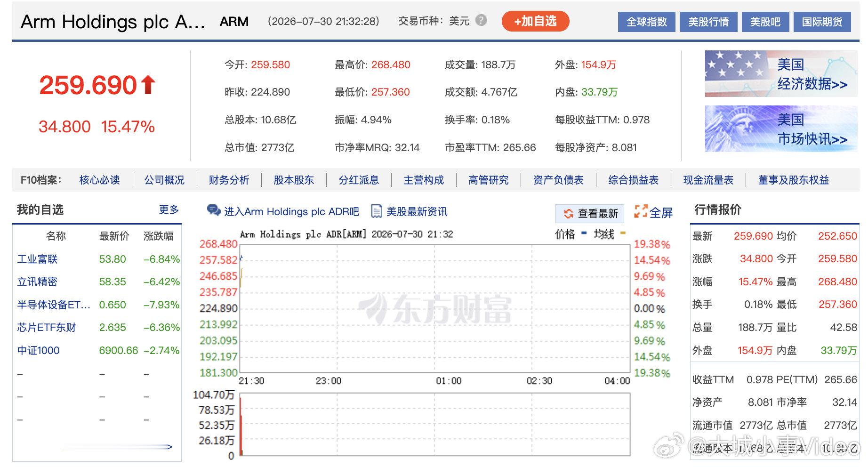Click Arm Holdings plc title text
The width and height of the screenshot is (868, 467).
tap(113, 22)
